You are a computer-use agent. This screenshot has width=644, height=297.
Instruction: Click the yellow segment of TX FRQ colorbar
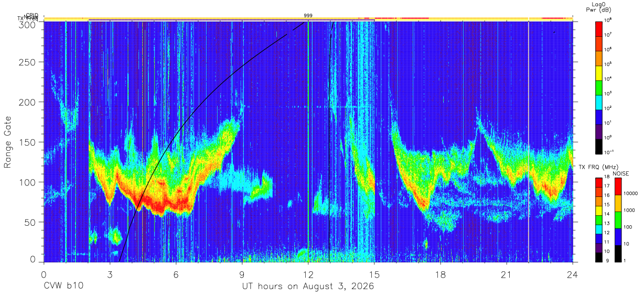coord(599,210)
